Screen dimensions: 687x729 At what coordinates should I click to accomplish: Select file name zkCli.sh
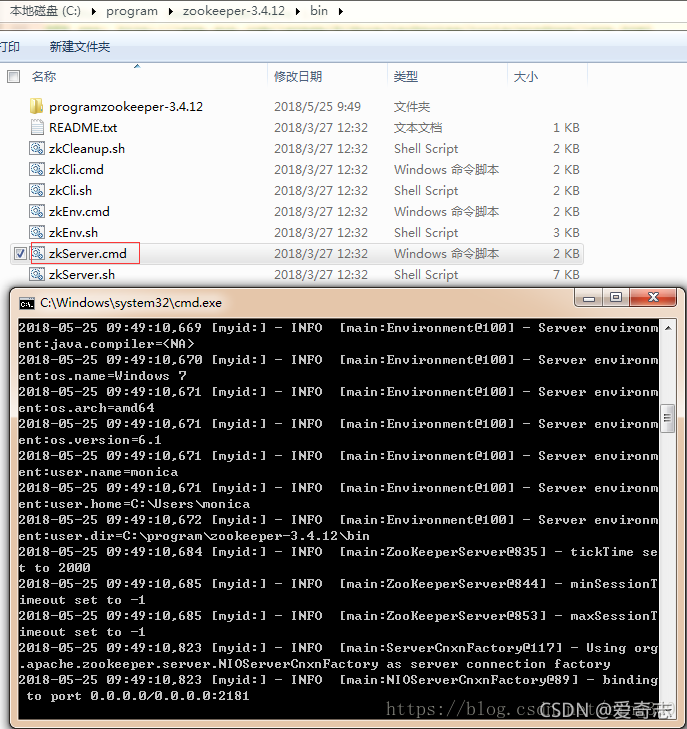pyautogui.click(x=71, y=191)
